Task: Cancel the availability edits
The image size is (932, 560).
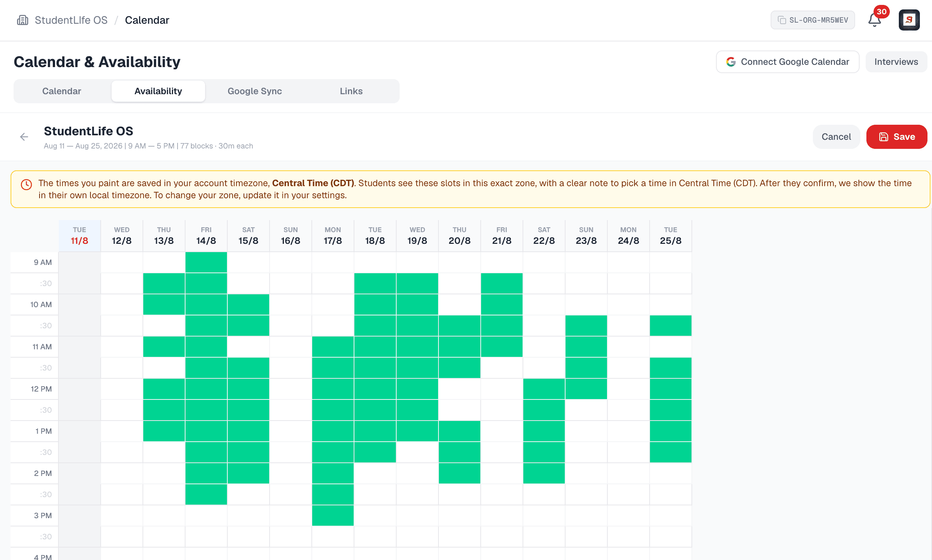Action: (x=836, y=136)
